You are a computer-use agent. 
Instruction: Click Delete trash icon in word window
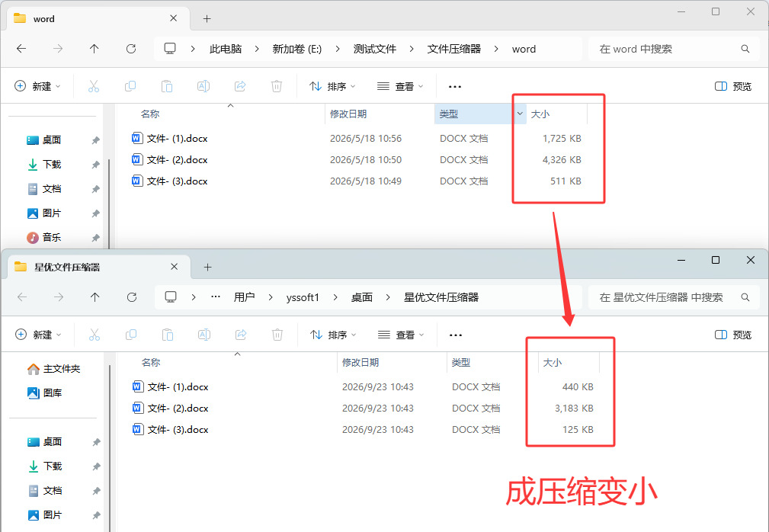pyautogui.click(x=277, y=86)
